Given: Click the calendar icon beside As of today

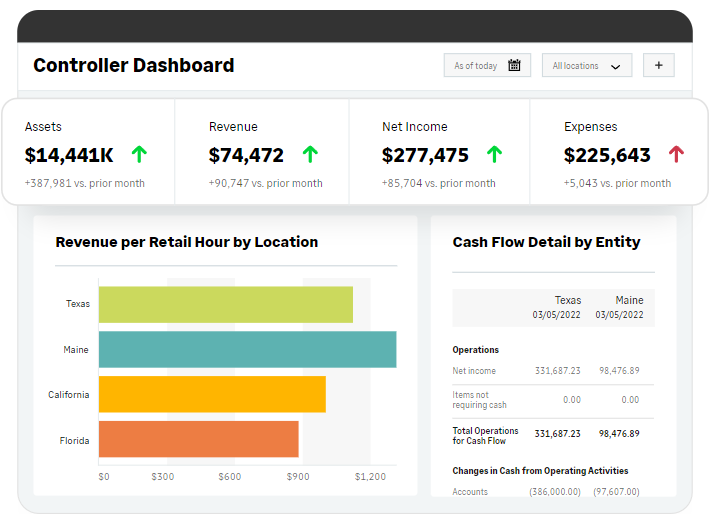Looking at the screenshot, I should point(514,65).
